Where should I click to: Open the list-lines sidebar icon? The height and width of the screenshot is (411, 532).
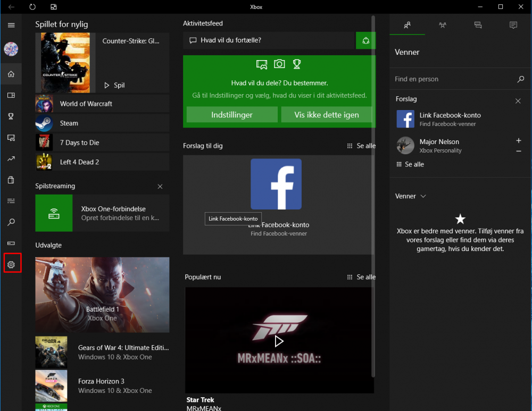point(11,201)
